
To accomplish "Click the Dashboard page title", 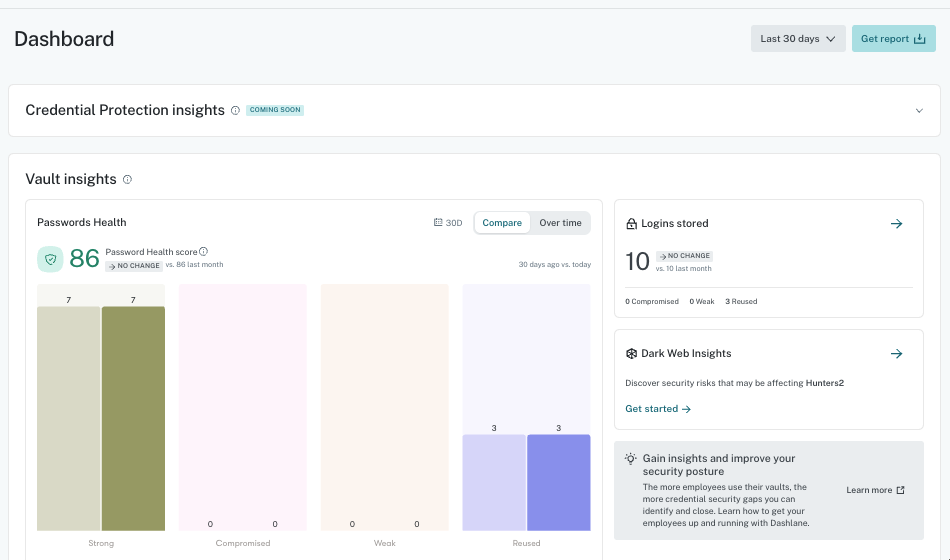I will coord(64,39).
